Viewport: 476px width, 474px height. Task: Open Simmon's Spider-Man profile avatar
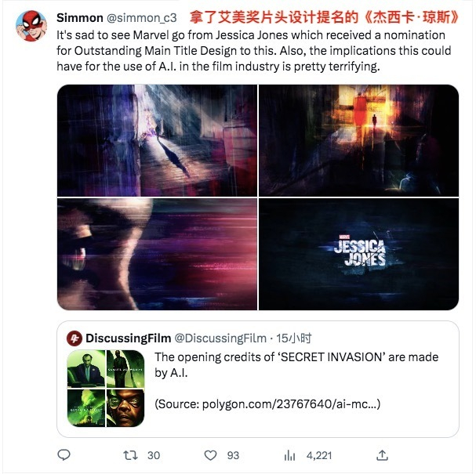coord(31,26)
